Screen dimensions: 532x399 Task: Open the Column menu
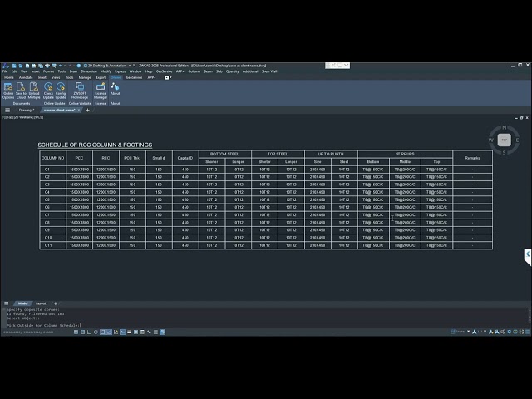pos(194,71)
